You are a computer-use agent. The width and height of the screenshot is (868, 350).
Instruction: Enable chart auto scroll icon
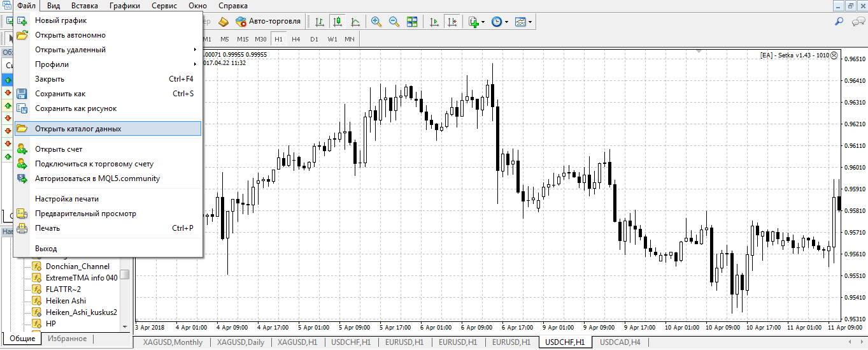tap(435, 22)
